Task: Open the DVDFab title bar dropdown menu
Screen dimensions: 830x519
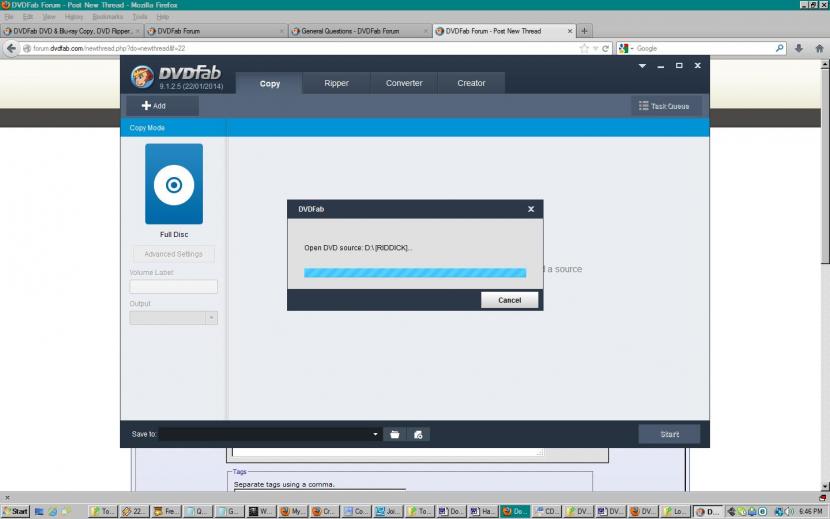Action: (x=643, y=66)
